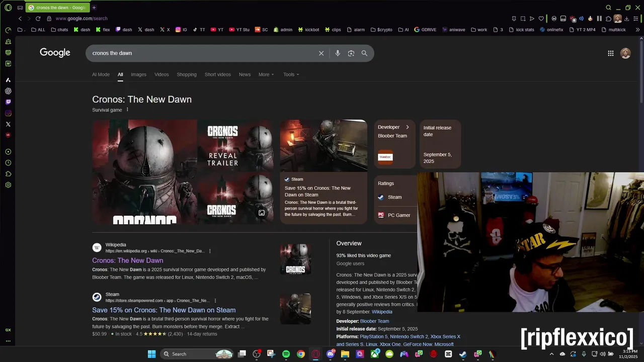Expand the More search filters dropdown
This screenshot has width=644, height=362.
coord(266,74)
